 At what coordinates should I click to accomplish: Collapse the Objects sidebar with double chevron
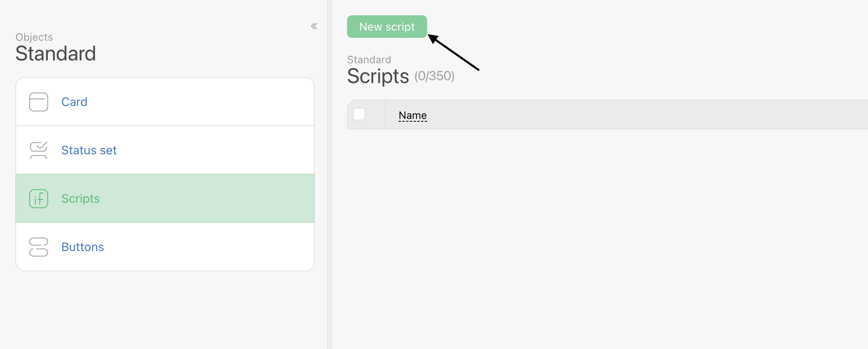point(314,27)
